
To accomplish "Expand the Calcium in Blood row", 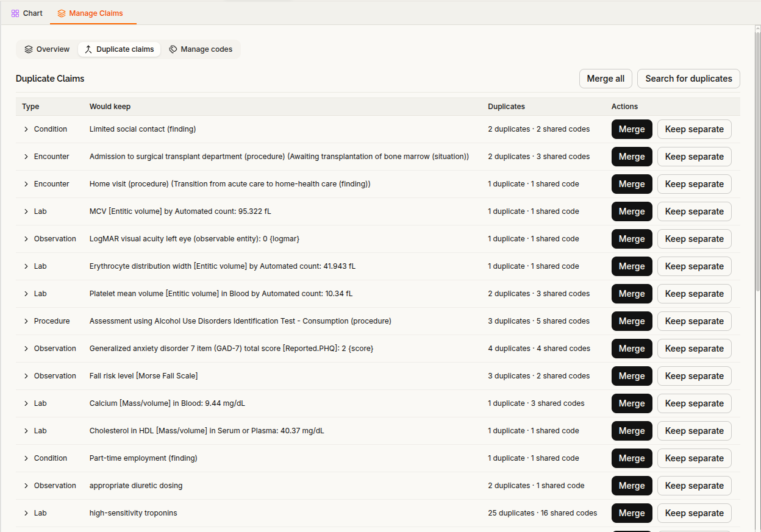I will point(26,403).
